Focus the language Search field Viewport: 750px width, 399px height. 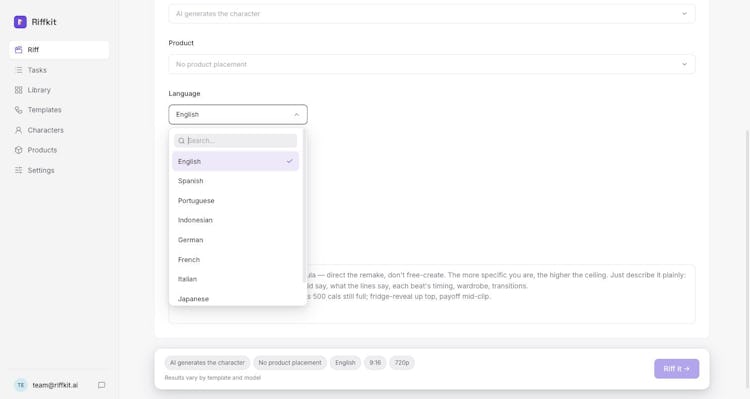[x=235, y=141]
